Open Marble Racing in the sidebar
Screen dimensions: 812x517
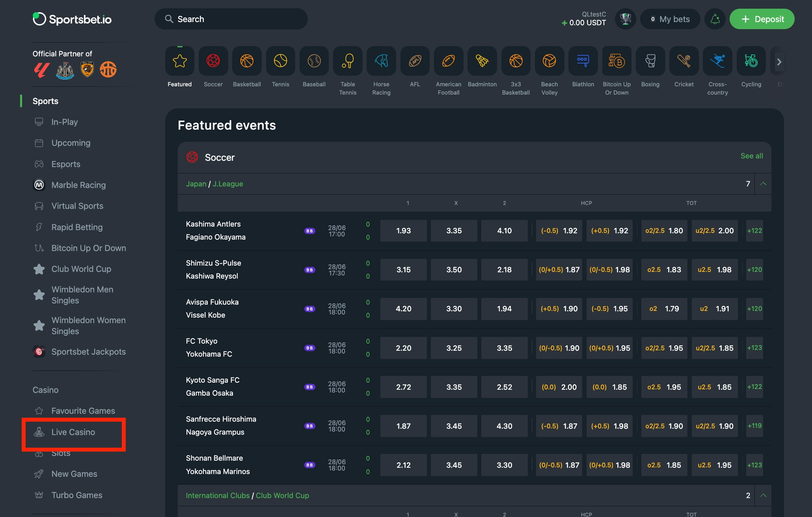click(x=78, y=185)
